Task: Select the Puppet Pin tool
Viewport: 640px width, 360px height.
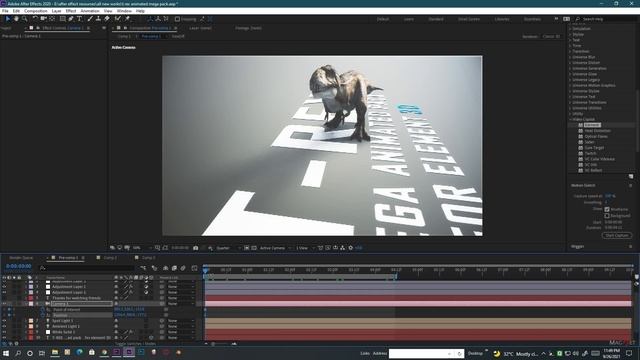Action: tap(127, 19)
